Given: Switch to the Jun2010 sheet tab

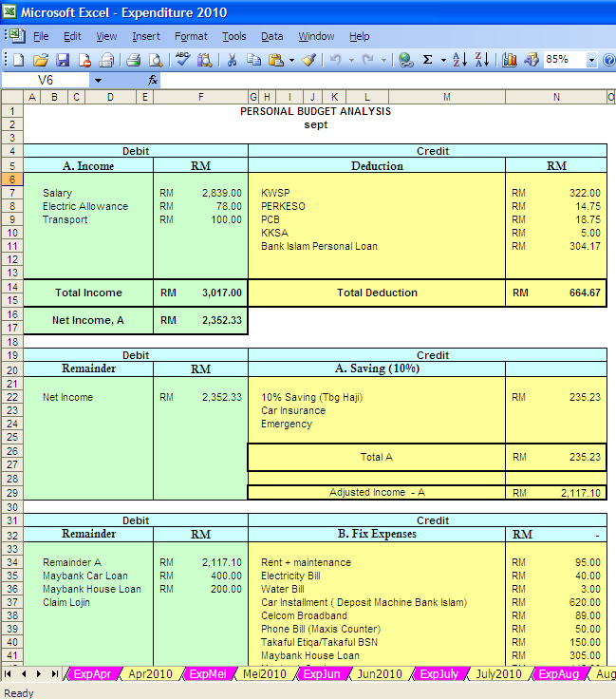Looking at the screenshot, I should click(380, 673).
